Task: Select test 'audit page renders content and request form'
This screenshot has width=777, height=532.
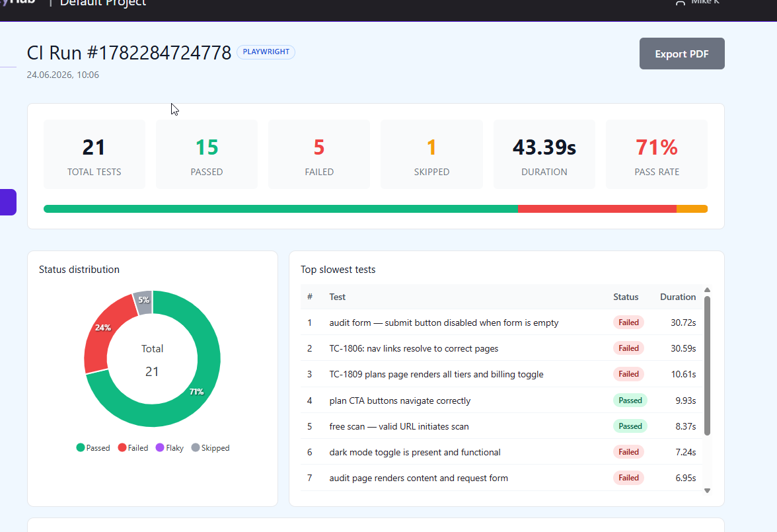Action: point(419,478)
